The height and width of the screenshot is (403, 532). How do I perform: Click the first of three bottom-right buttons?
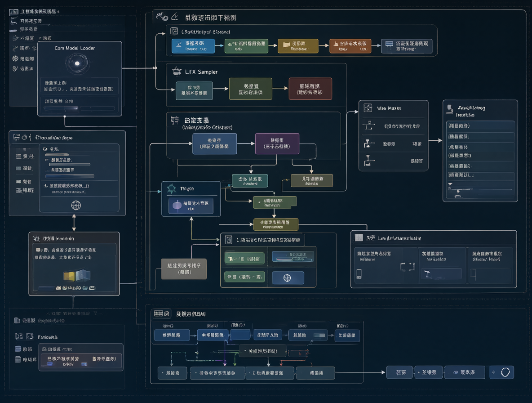400,372
